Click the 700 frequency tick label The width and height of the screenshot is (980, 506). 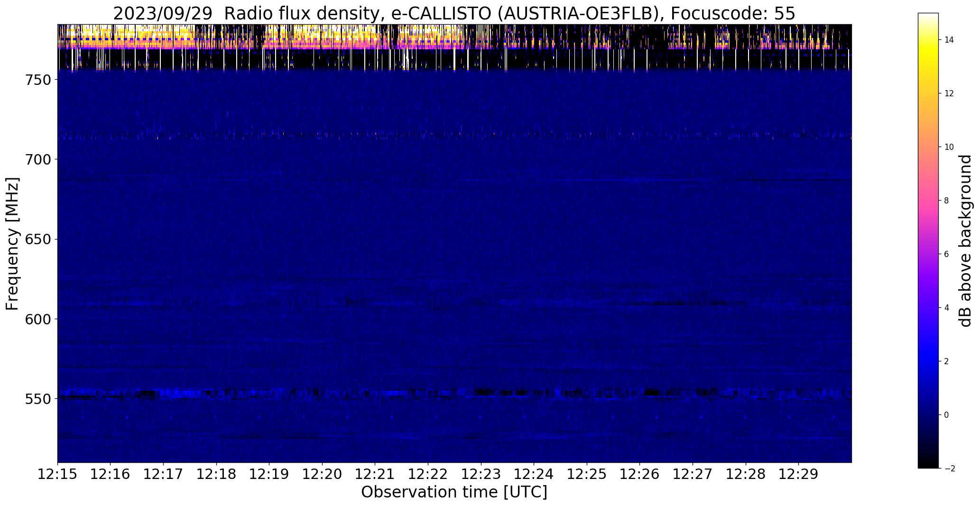coord(37,160)
